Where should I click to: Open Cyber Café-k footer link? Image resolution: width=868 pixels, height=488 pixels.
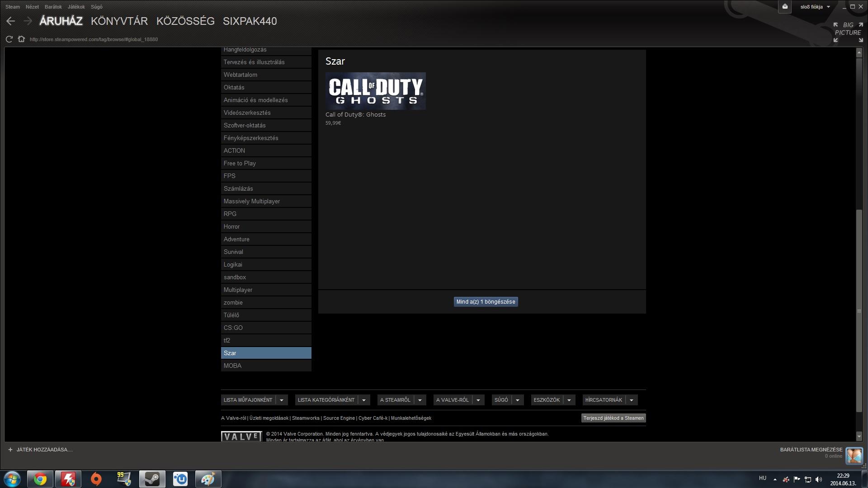tap(373, 418)
